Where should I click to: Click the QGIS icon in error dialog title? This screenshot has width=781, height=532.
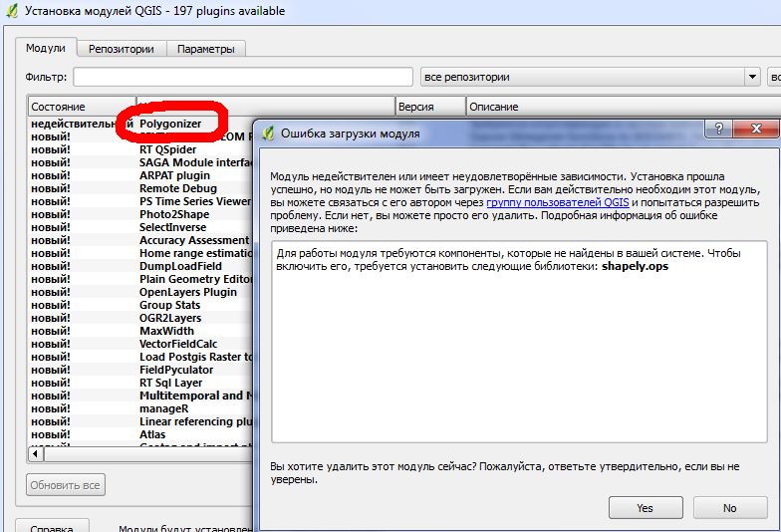pyautogui.click(x=269, y=133)
